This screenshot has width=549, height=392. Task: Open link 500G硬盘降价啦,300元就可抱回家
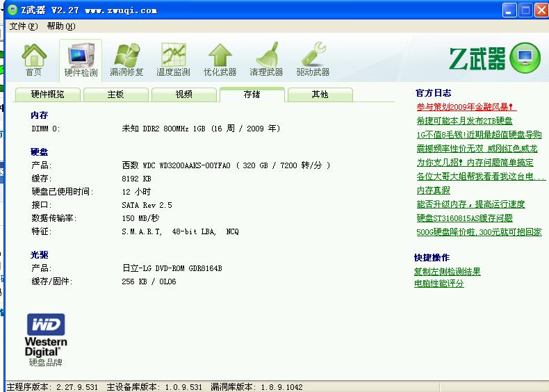coord(479,232)
